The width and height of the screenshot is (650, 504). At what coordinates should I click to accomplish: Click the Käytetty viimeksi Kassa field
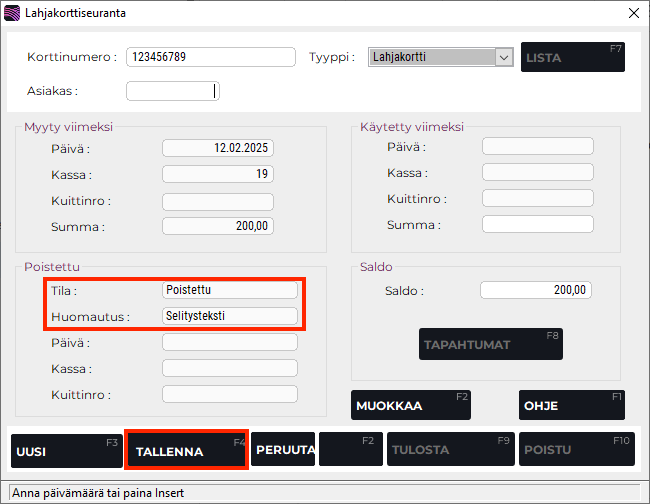[537, 173]
